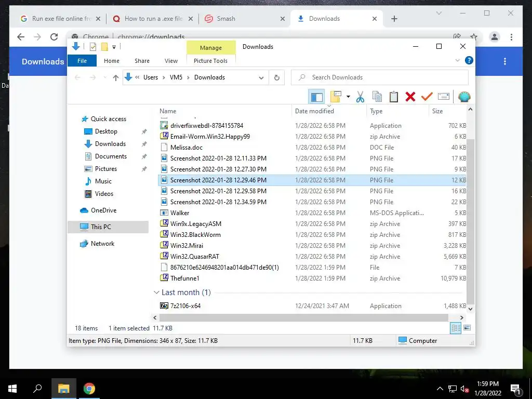Screen dimensions: 532x399
Task: Click the Chrome profile avatar icon
Action: pyautogui.click(x=495, y=37)
